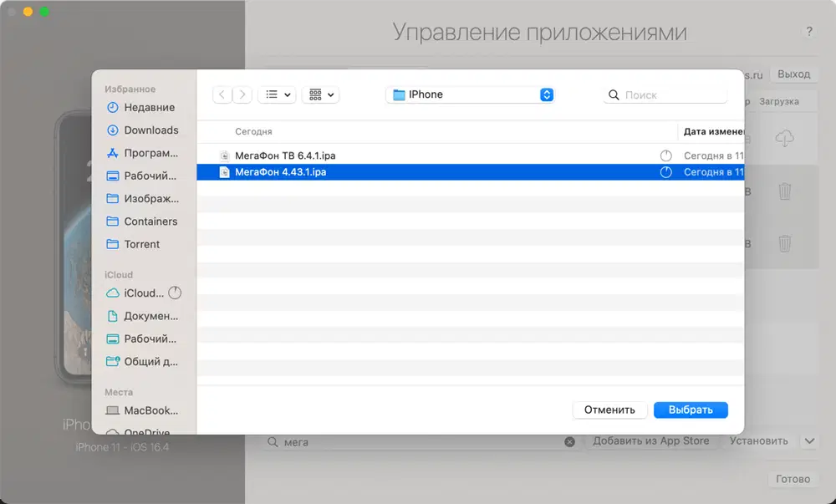Viewport: 836px width, 504px height.
Task: Click the forward navigation arrow
Action: (x=242, y=94)
